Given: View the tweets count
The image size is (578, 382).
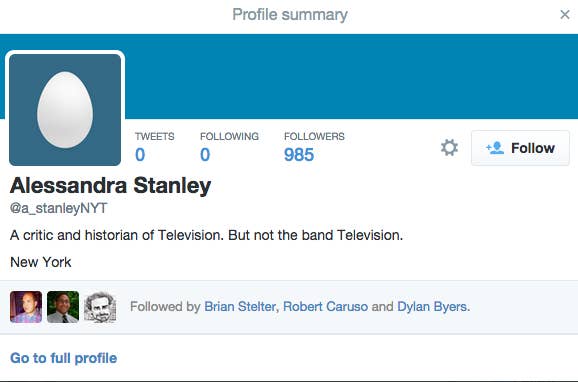Looking at the screenshot, I should pos(140,155).
